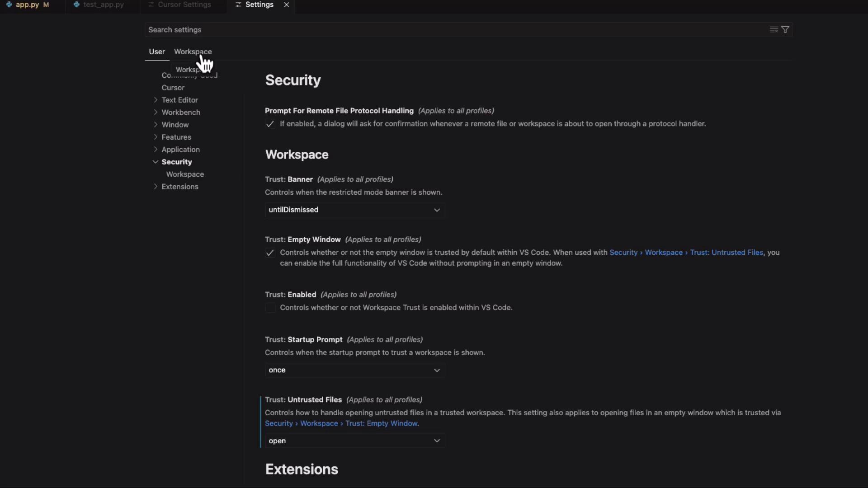The image size is (868, 488).
Task: Close the Settings tab
Action: [286, 5]
